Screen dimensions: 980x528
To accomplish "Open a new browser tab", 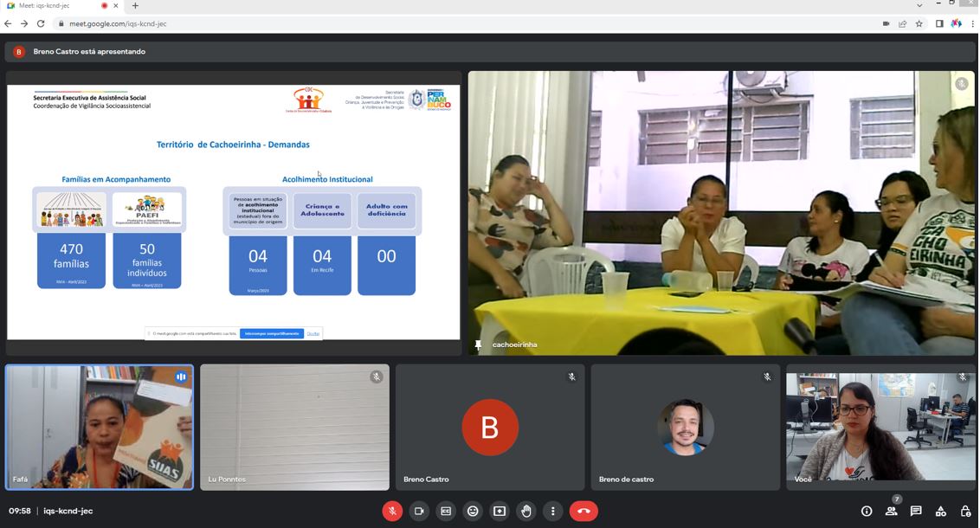I will point(135,6).
